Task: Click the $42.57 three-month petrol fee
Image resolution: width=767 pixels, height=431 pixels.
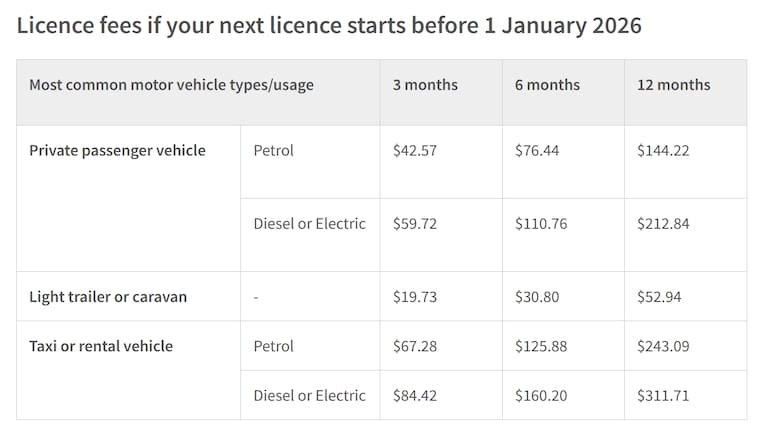Action: [414, 151]
